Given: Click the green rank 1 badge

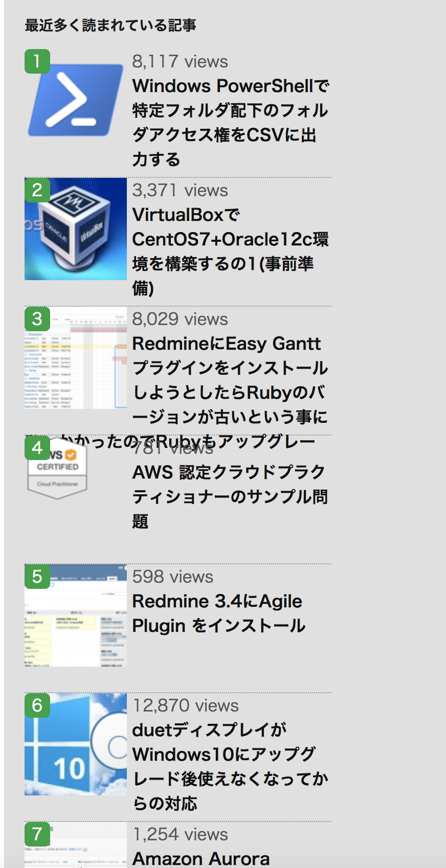Looking at the screenshot, I should 37,61.
